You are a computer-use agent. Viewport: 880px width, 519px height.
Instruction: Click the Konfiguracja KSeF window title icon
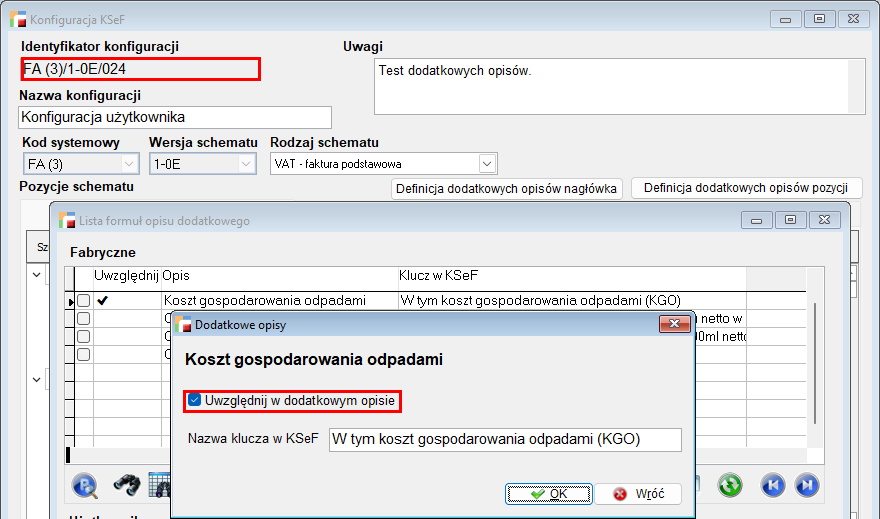[18, 19]
